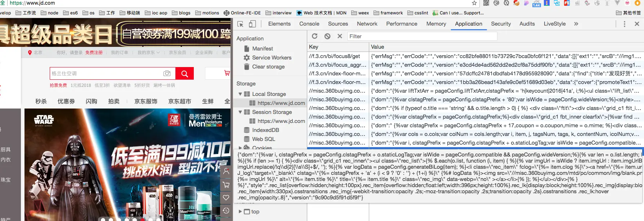Open the 我的订单 link
Viewport: 644px width, 221px height.
point(120,53)
